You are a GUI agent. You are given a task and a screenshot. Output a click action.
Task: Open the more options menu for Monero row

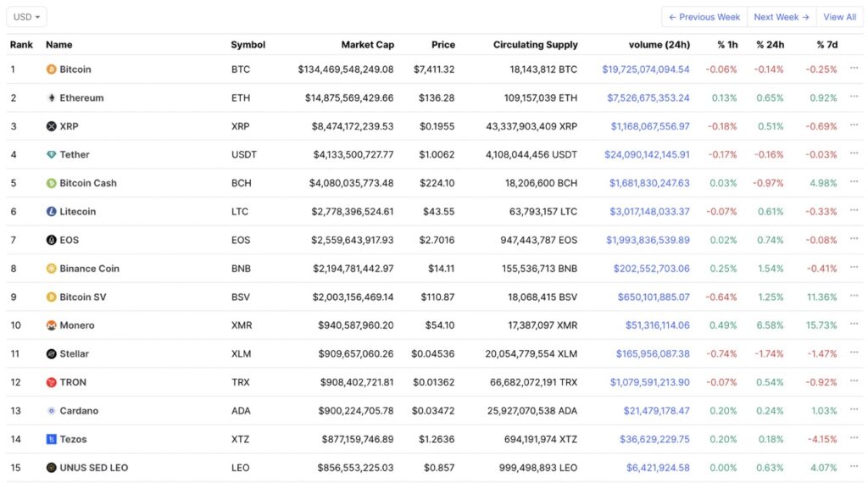[x=854, y=325]
